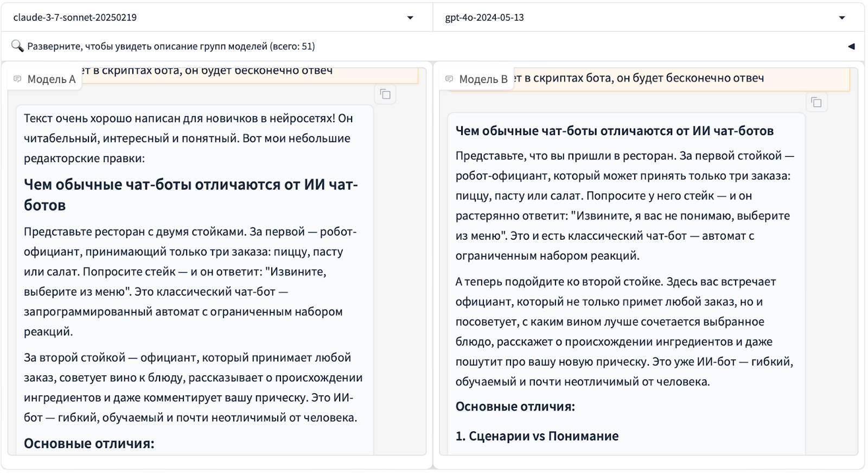Click the chat bubble icon beside Модель B
The width and height of the screenshot is (868, 474).
click(x=449, y=79)
